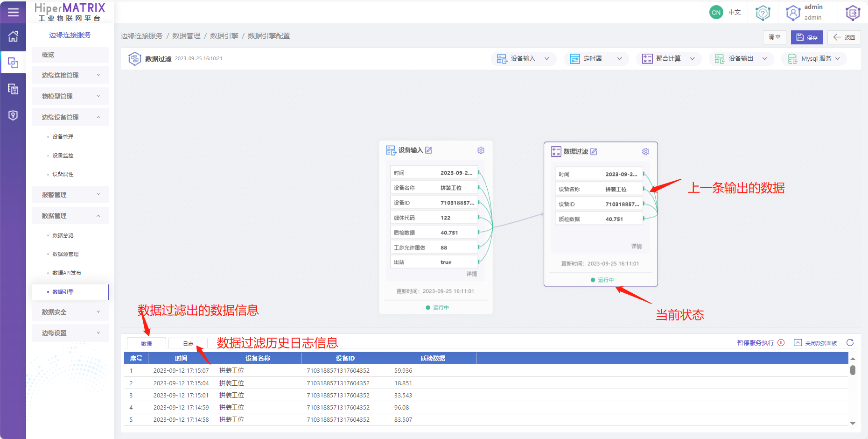Click the CN language badge icon

pos(716,13)
